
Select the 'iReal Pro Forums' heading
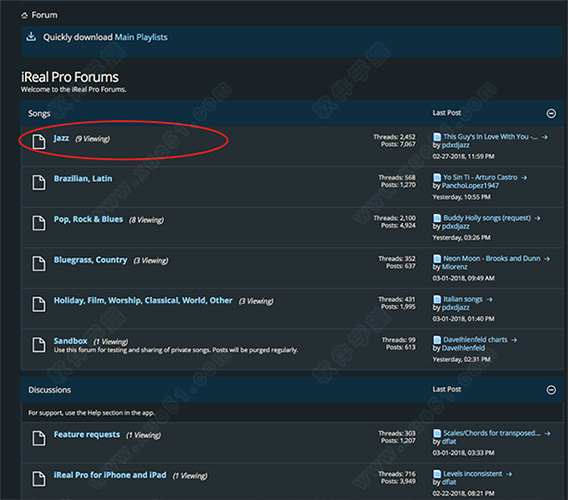(x=70, y=77)
